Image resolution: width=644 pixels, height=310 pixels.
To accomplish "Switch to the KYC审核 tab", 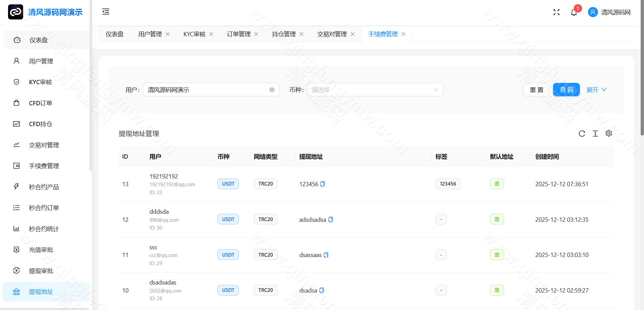I will point(194,34).
